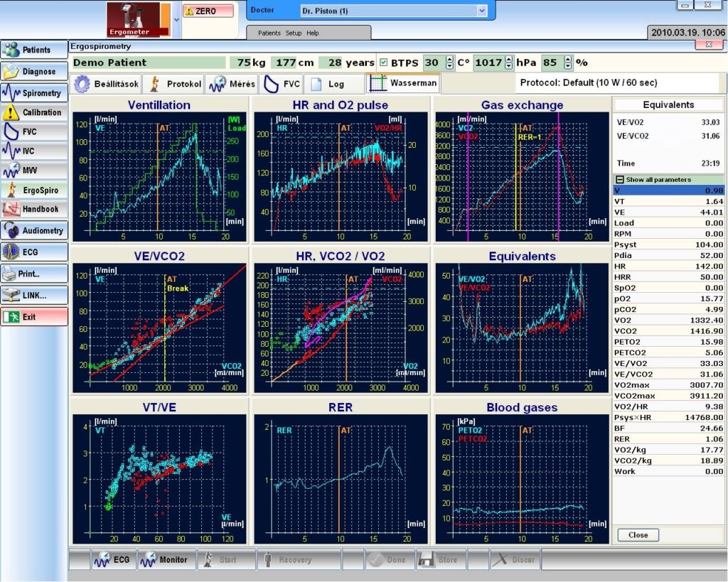Image resolution: width=728 pixels, height=582 pixels.
Task: Click the Diagnose folder icon
Action: [11, 72]
